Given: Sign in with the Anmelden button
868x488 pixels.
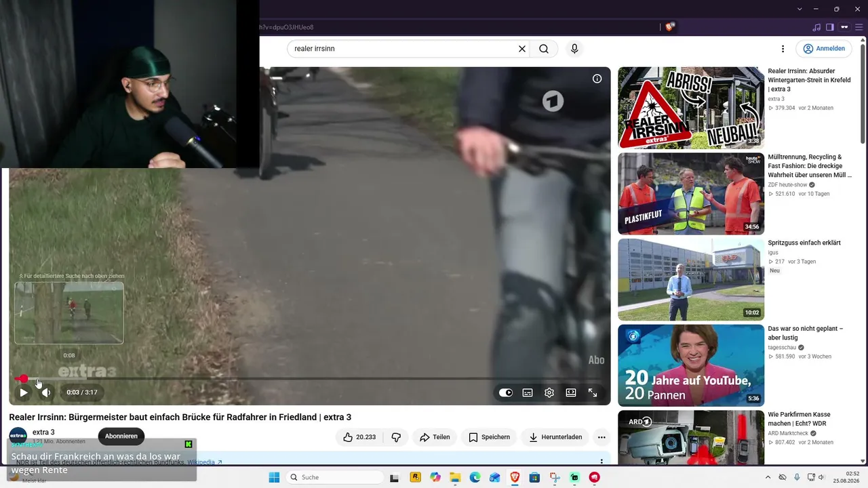Looking at the screenshot, I should [x=824, y=49].
